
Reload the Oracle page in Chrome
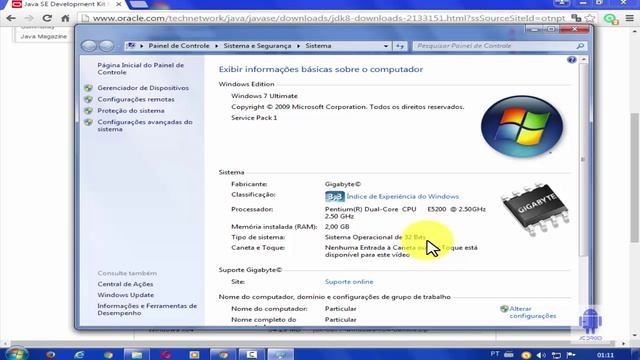pos(47,18)
